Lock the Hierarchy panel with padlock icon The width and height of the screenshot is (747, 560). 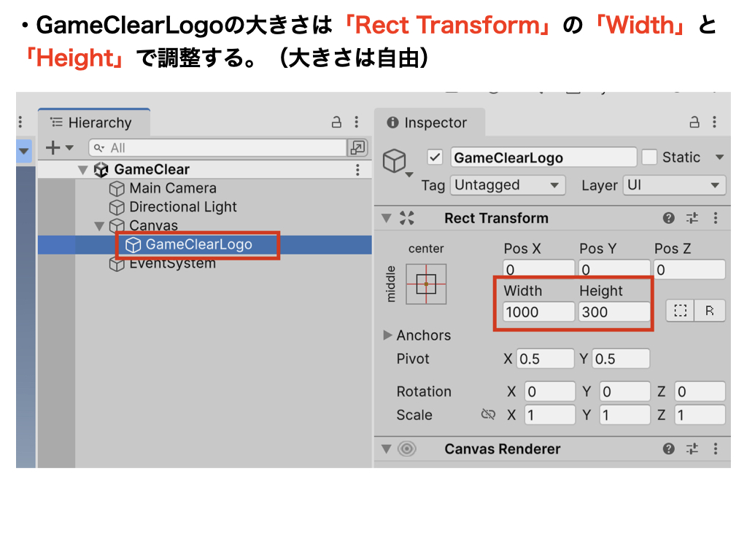336,122
